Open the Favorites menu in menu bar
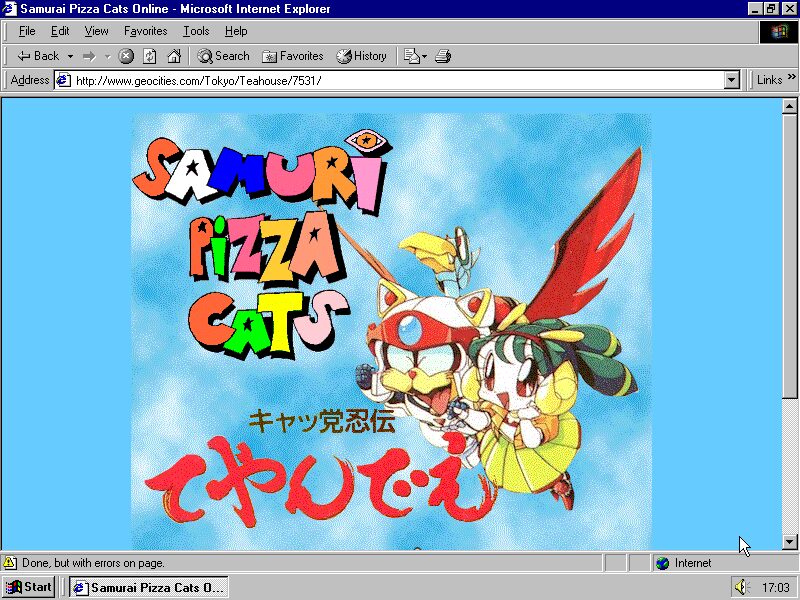This screenshot has height=600, width=800. pyautogui.click(x=145, y=31)
